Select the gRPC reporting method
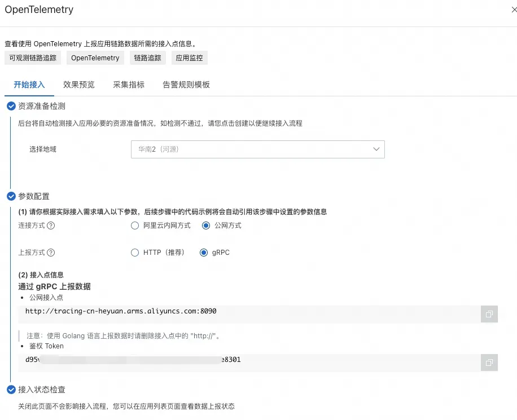The width and height of the screenshot is (517, 420). click(204, 253)
